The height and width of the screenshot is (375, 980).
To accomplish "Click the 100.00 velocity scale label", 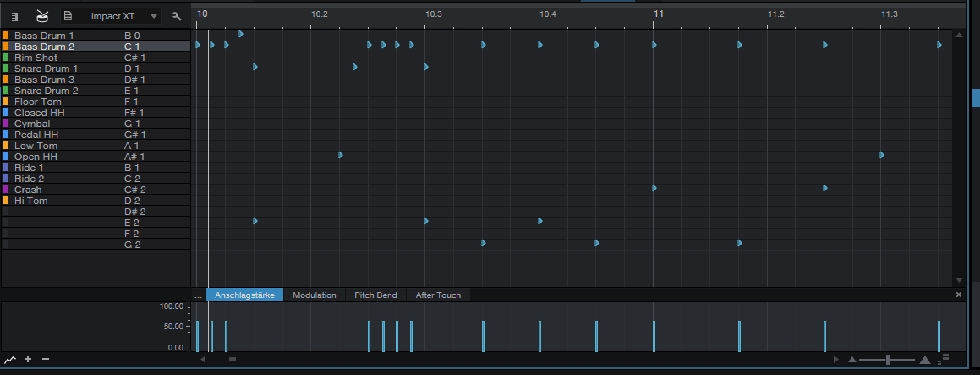I will click(172, 306).
